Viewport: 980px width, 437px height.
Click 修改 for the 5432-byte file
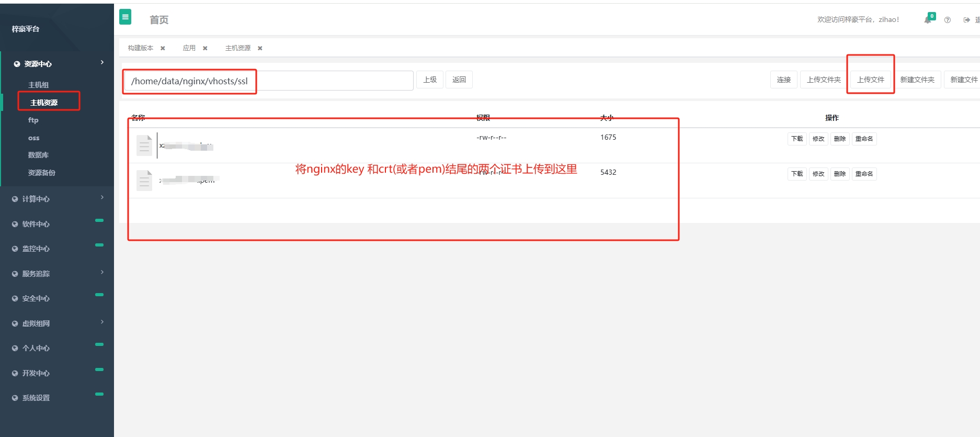818,174
